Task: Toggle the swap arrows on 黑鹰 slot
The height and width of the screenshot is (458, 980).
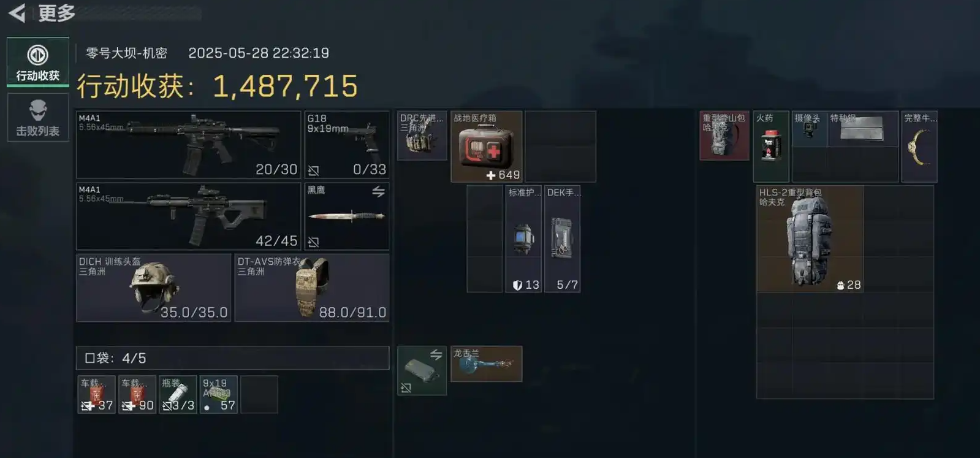Action: [x=379, y=192]
